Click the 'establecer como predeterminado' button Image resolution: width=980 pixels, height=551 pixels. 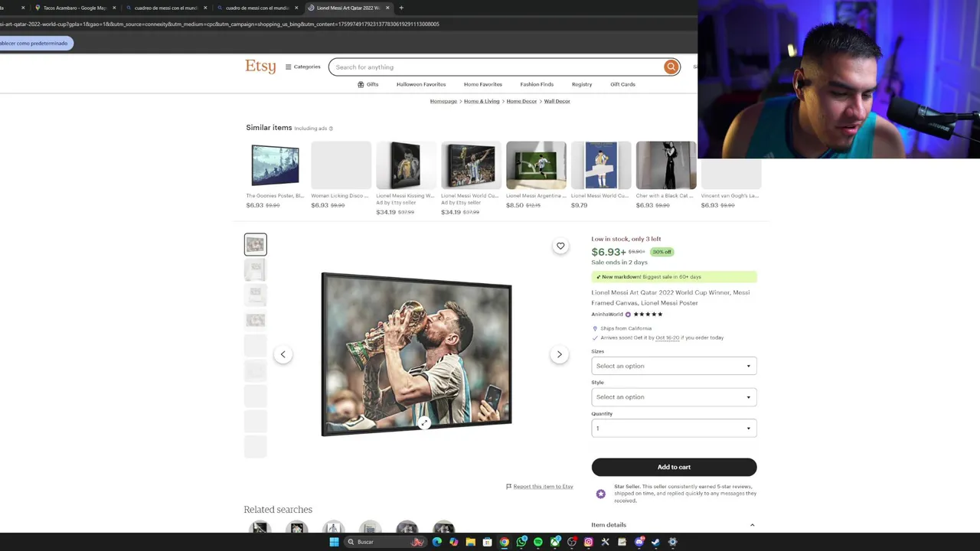35,43
